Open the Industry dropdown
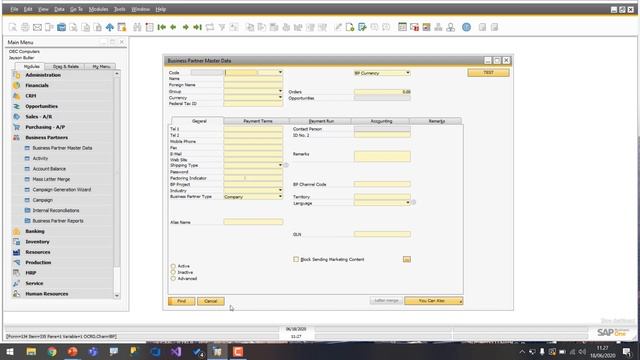 tap(280, 190)
